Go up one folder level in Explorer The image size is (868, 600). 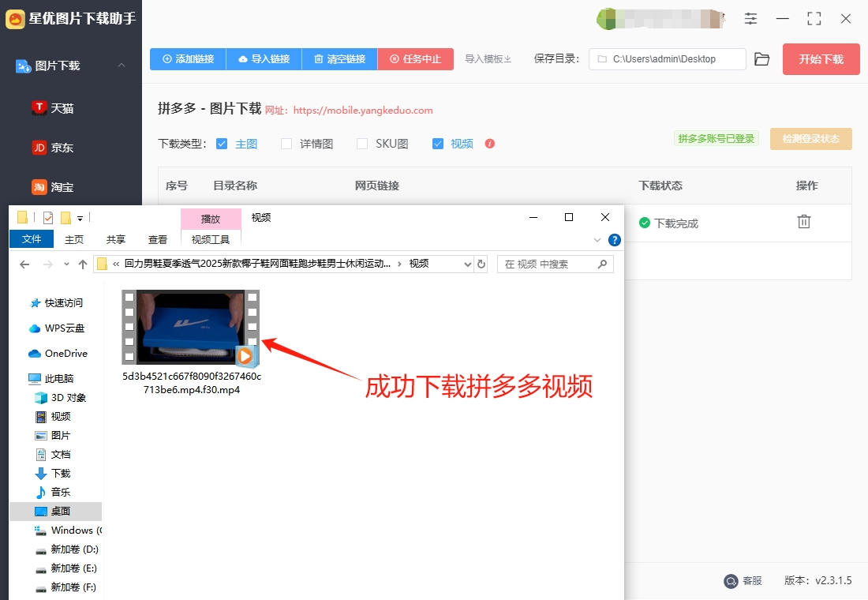point(83,264)
